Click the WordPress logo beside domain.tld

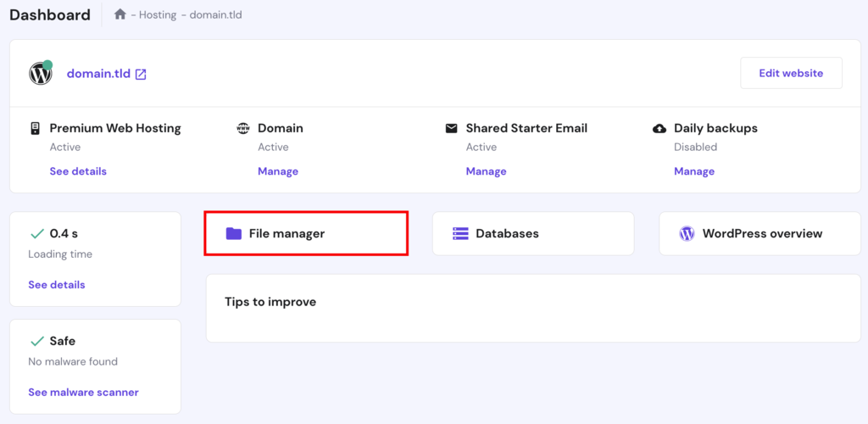41,74
